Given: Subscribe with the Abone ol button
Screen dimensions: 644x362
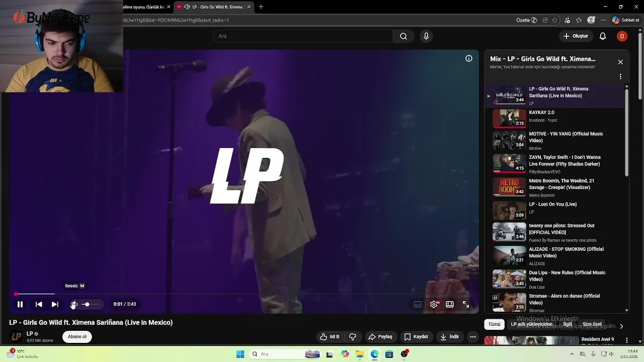Looking at the screenshot, I should click(x=77, y=337).
